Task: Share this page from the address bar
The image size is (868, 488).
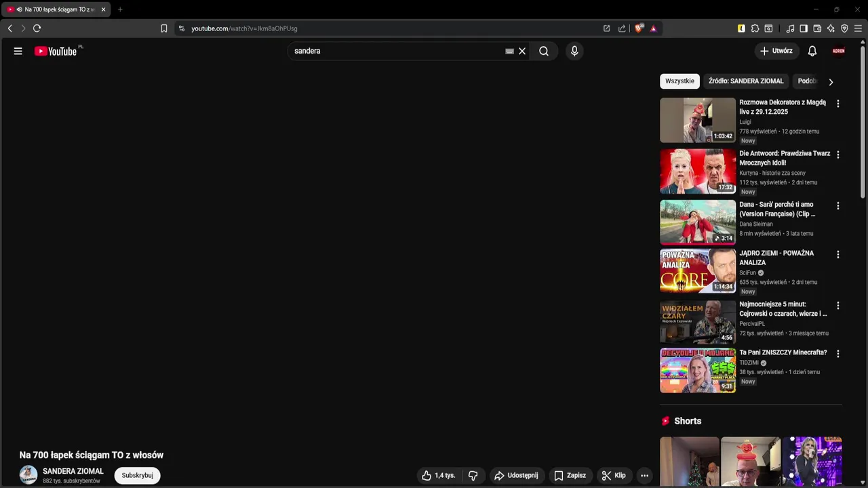Action: pyautogui.click(x=622, y=28)
